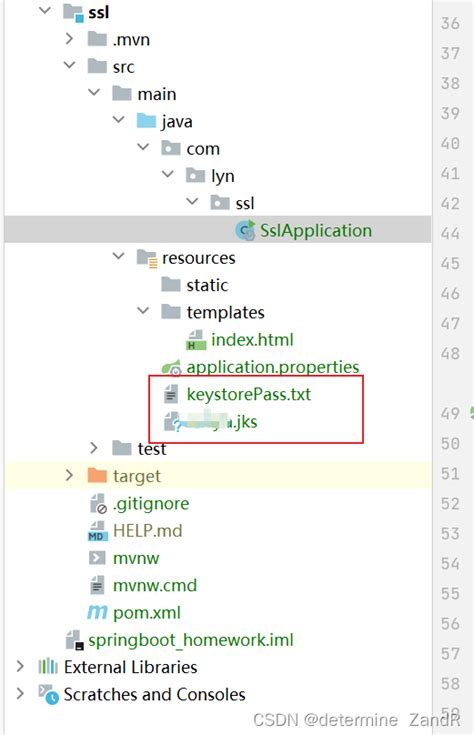The width and height of the screenshot is (474, 735).
Task: Click the orange target folder icon
Action: (97, 476)
